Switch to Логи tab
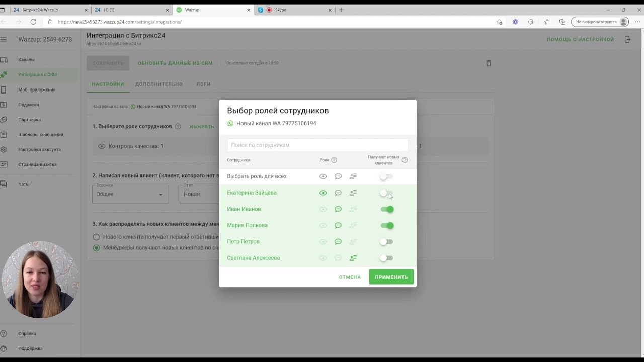Image resolution: width=644 pixels, height=362 pixels. tap(203, 84)
